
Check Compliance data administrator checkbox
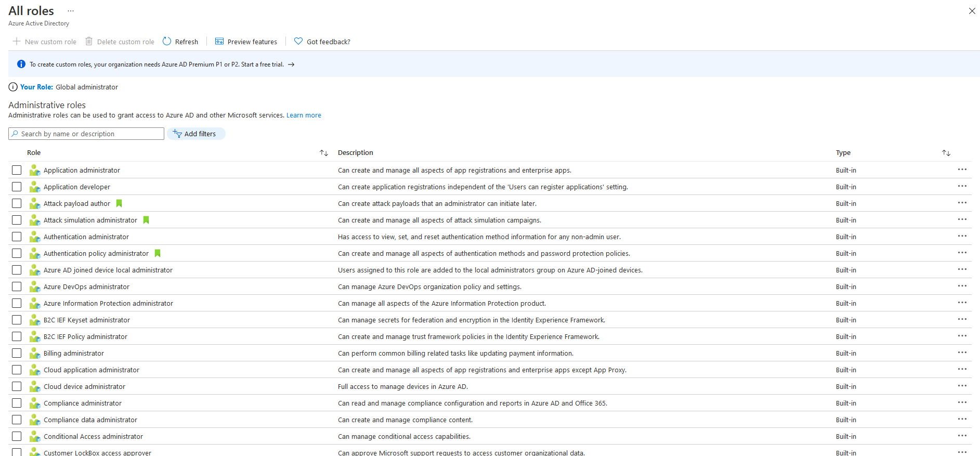tap(17, 420)
